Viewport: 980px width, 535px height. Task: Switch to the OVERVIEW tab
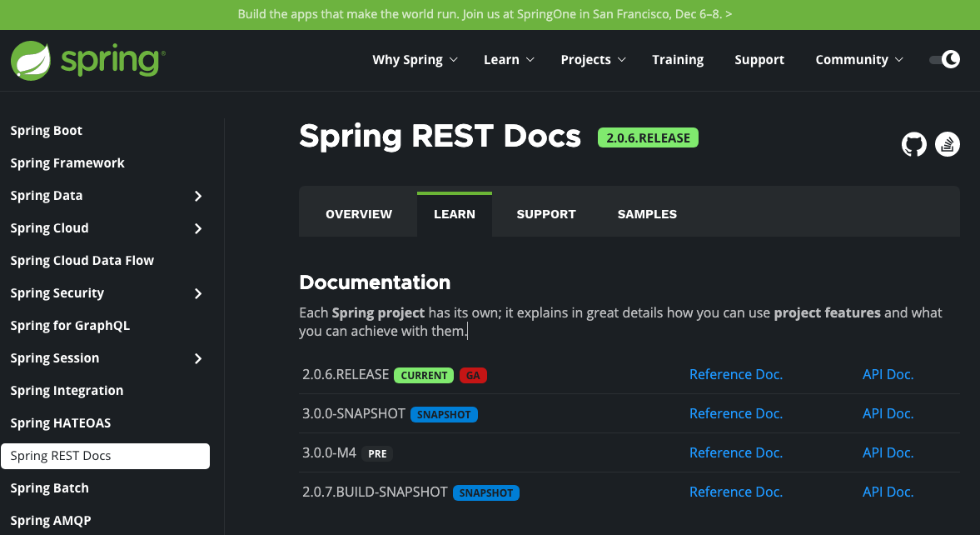[359, 214]
